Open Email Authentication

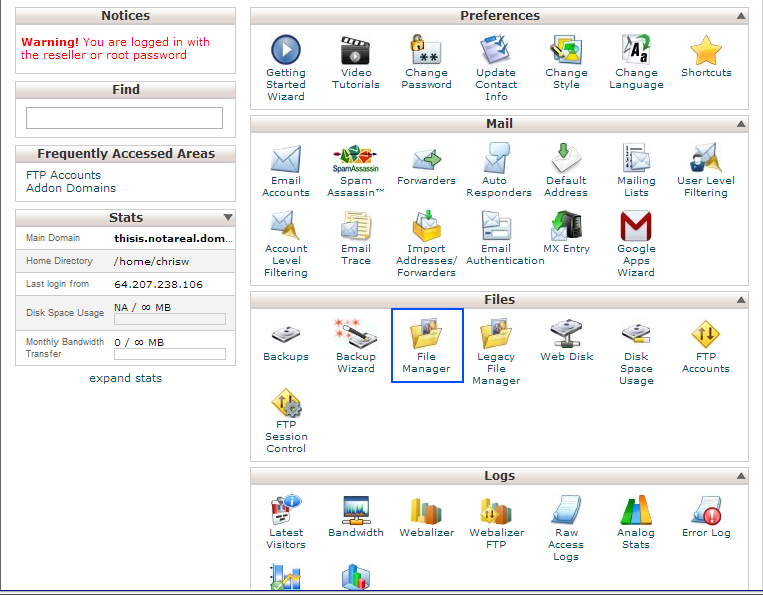505,238
